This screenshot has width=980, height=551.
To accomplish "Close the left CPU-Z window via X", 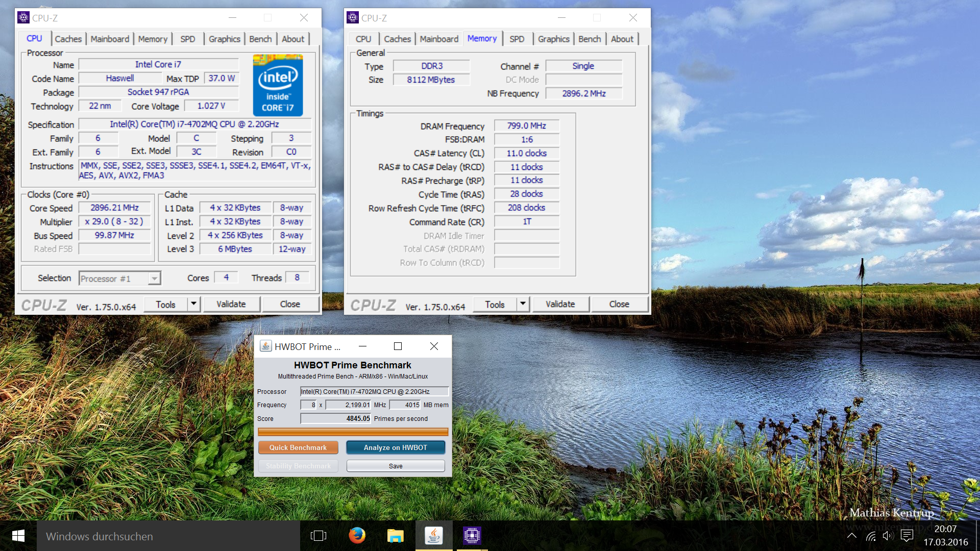I will (304, 18).
